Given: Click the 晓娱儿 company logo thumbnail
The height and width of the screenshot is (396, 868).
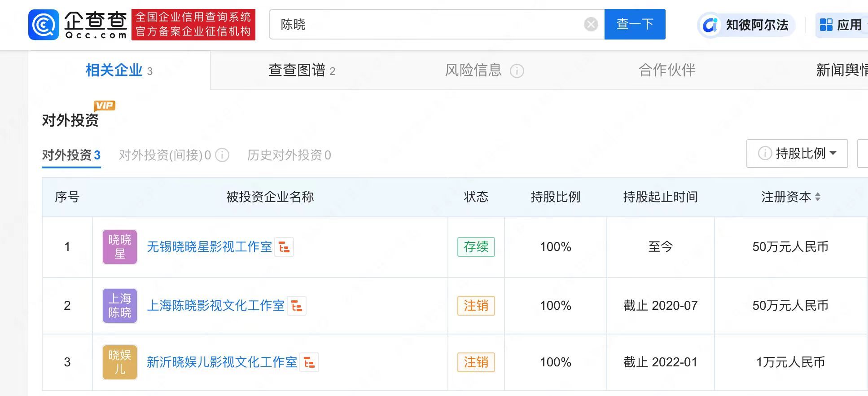Looking at the screenshot, I should click(120, 362).
